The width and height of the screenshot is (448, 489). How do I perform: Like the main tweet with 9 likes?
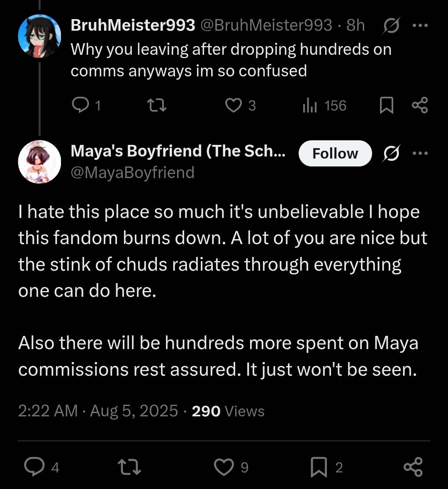tap(224, 467)
